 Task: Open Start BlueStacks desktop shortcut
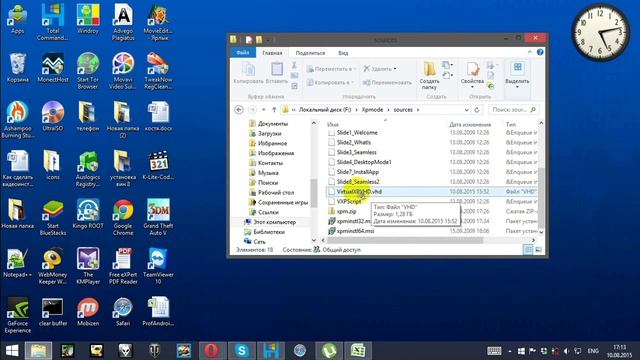[x=53, y=217]
